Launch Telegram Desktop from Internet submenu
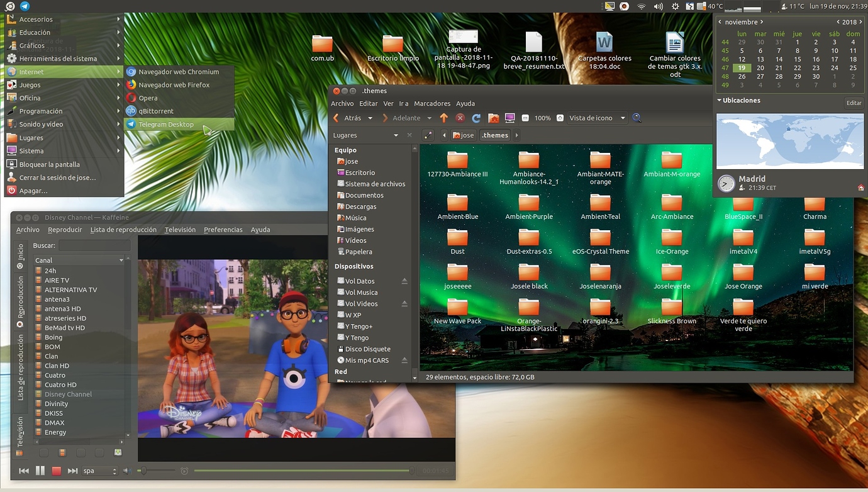The width and height of the screenshot is (868, 492). pyautogui.click(x=179, y=125)
